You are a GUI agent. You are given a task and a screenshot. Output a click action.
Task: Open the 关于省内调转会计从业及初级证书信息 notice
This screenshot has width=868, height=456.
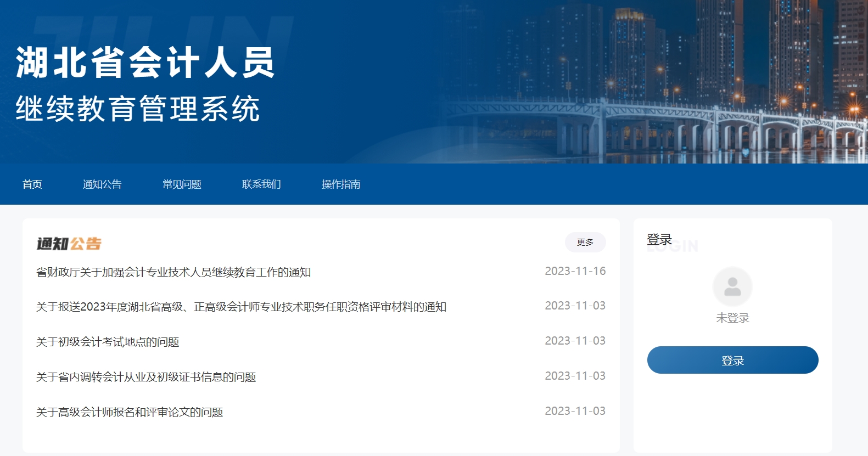pyautogui.click(x=146, y=377)
